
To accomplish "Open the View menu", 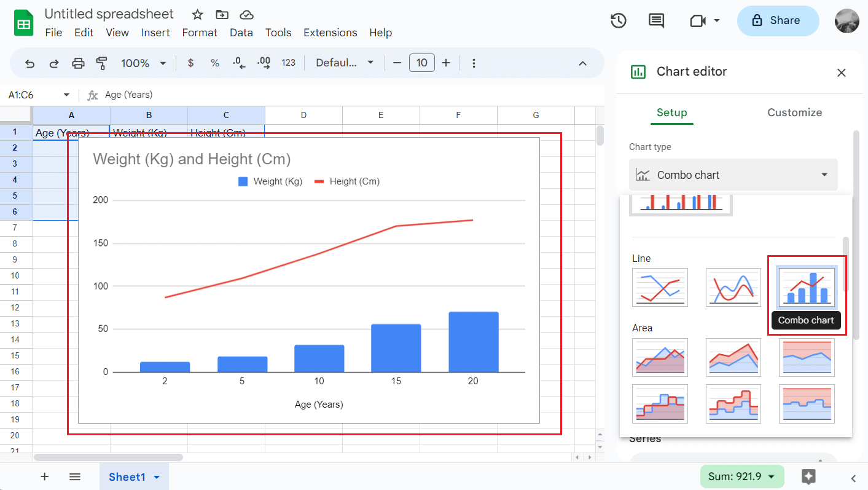I will (117, 33).
